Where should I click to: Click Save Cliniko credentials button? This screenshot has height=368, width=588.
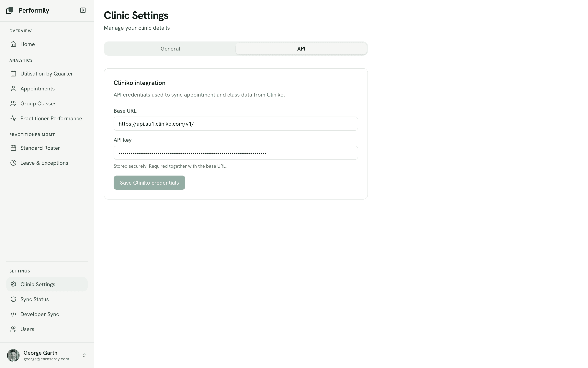149,183
